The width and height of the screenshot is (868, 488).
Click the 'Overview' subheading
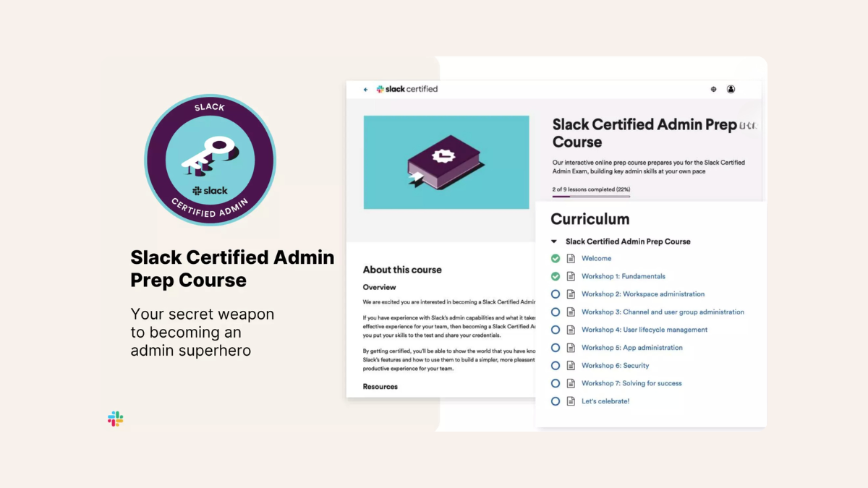coord(380,287)
